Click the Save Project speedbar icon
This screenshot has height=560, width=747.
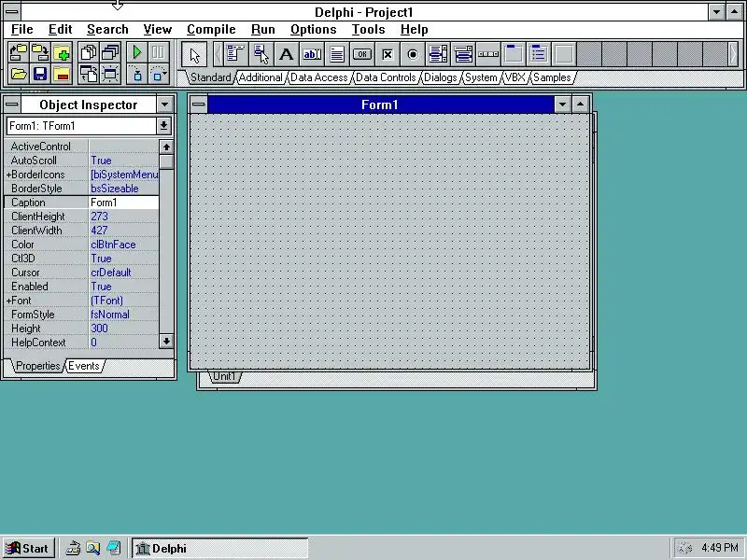40,52
